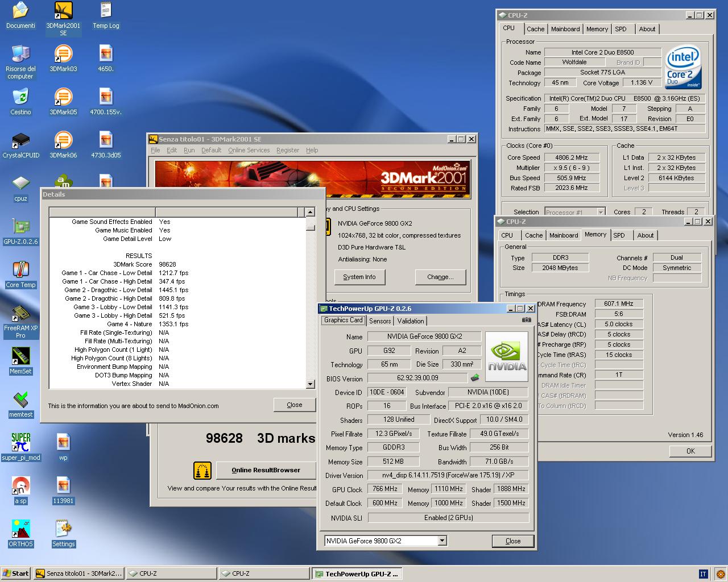Launch 3DMark2001 SE desktop shortcut
This screenshot has height=582, width=728.
63,18
